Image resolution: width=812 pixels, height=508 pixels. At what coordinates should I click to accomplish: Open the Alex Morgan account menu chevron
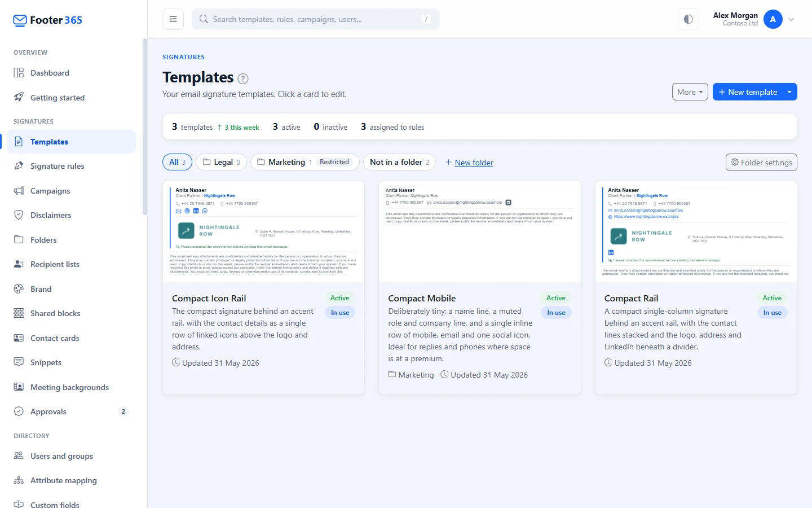pyautogui.click(x=791, y=19)
